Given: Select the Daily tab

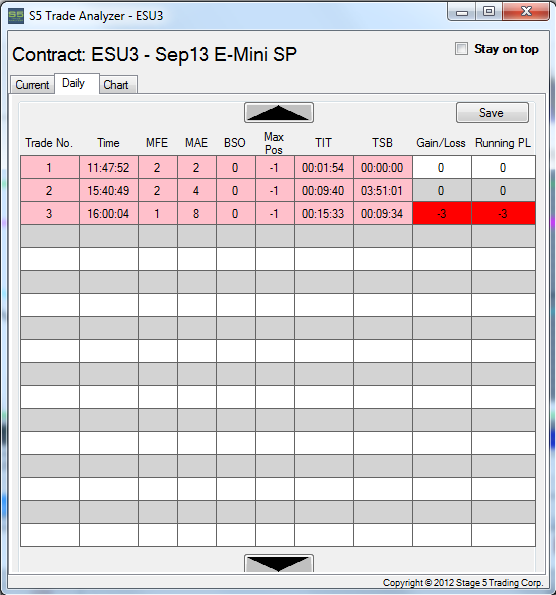Looking at the screenshot, I should pyautogui.click(x=77, y=83).
